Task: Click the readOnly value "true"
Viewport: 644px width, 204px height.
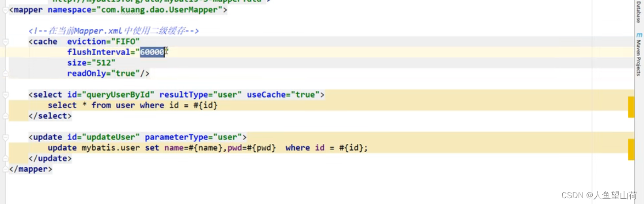Action: point(125,73)
